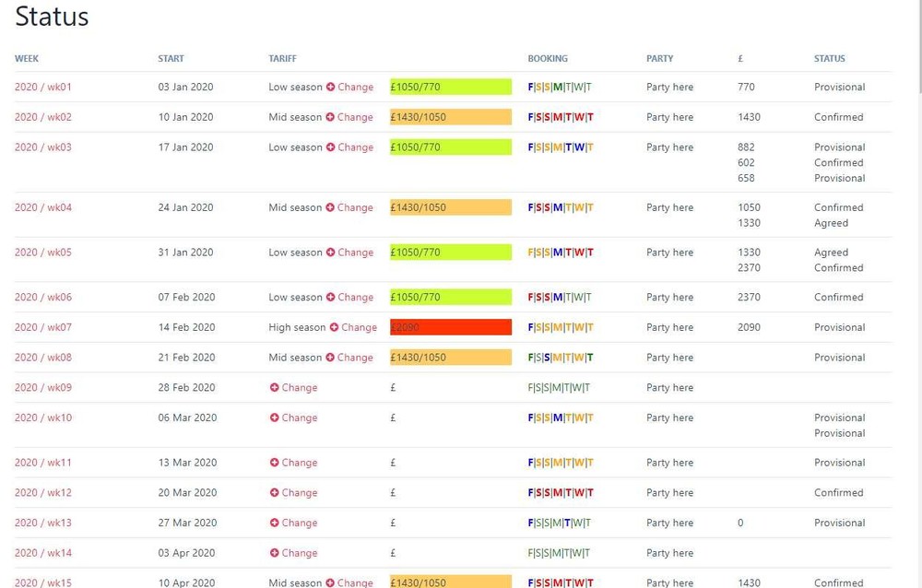Click the plus Change icon in wk12 row
This screenshot has width=922, height=588.
pyautogui.click(x=274, y=493)
